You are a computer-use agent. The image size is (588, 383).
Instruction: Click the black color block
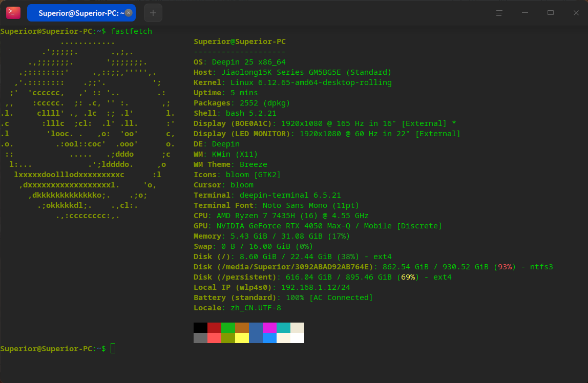[200, 328]
